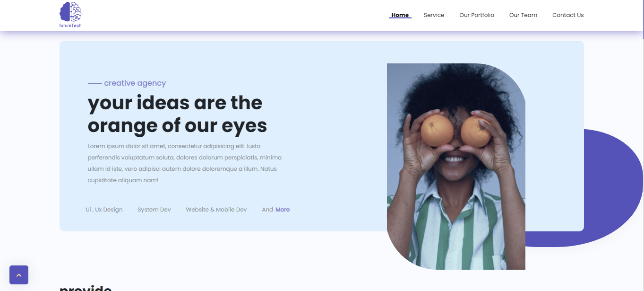The image size is (644, 291).
Task: Open the Contact Us link
Action: click(568, 15)
